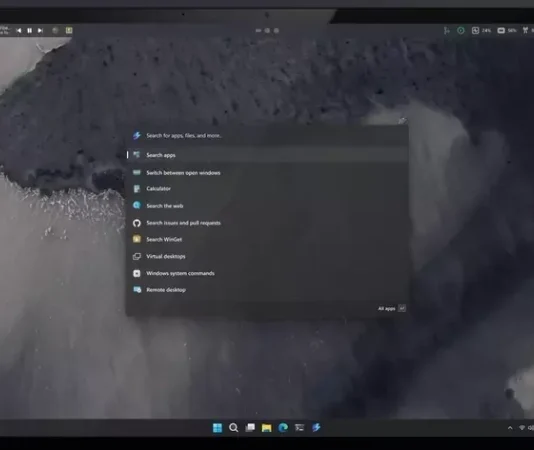
Task: Click the green square icon in top bar
Action: click(x=69, y=30)
